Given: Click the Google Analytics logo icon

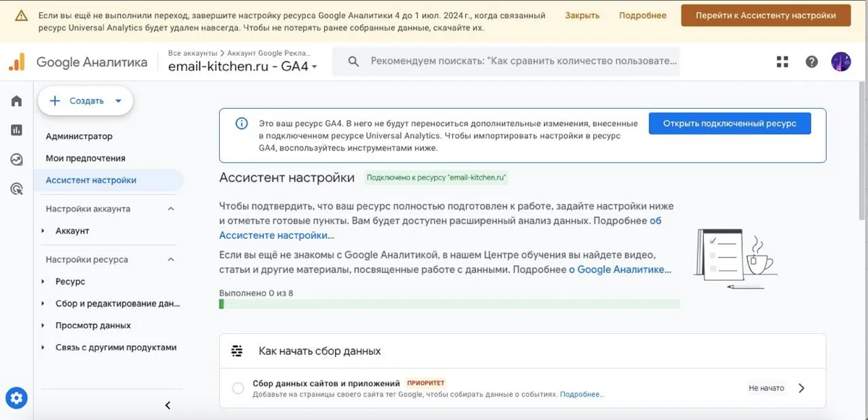Looking at the screenshot, I should [x=17, y=62].
